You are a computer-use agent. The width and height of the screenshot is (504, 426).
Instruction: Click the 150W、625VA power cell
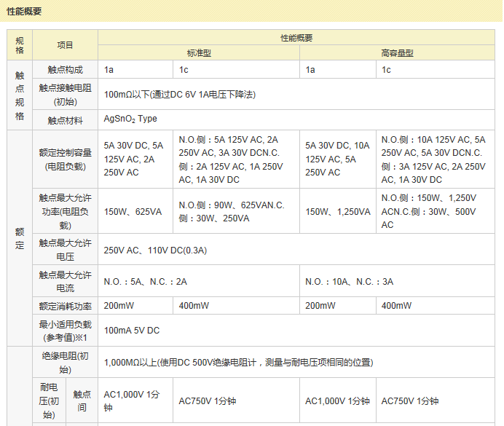133,212
